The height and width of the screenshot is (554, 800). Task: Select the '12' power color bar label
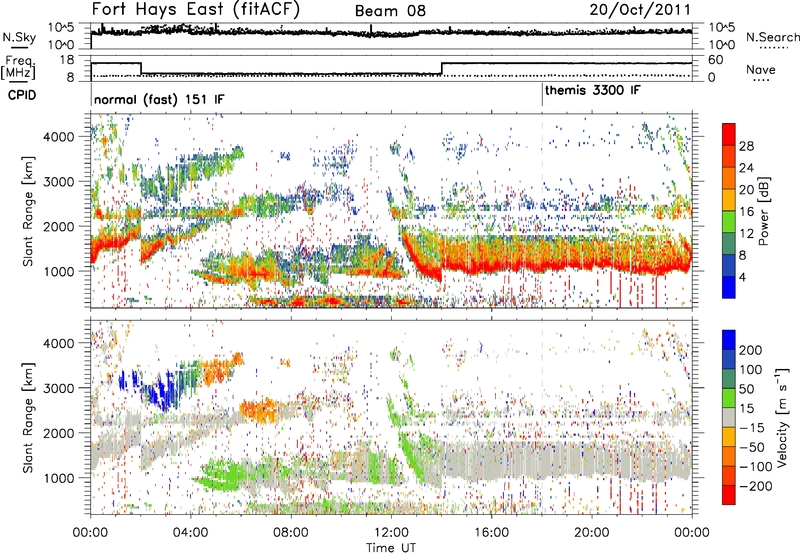pos(746,234)
